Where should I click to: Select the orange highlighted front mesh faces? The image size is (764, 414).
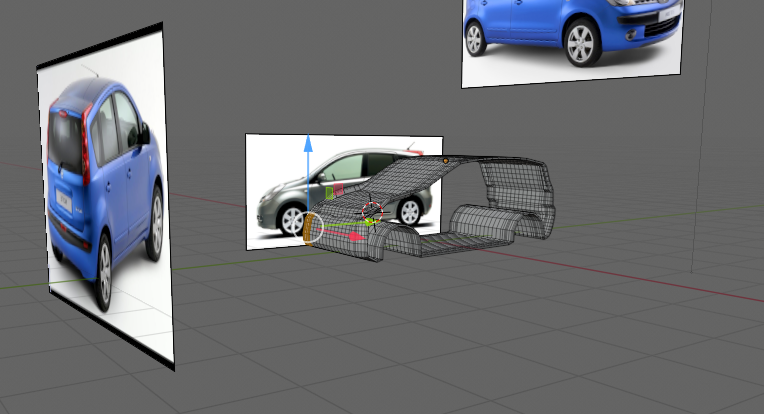[307, 229]
